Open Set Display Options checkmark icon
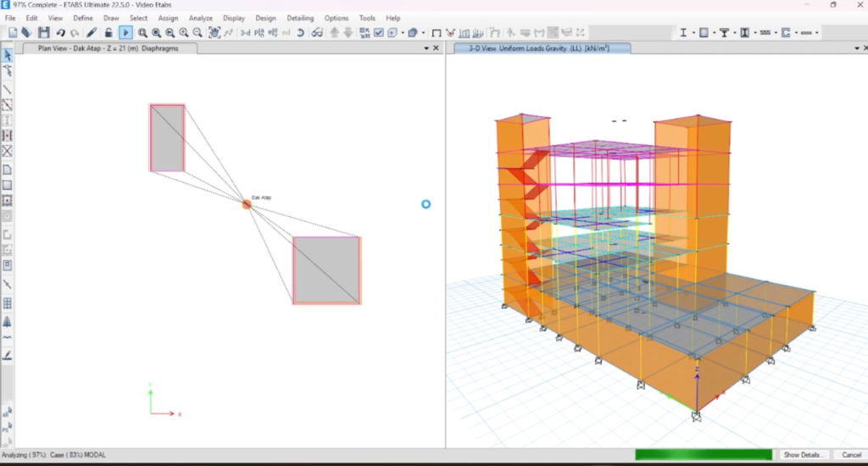The height and width of the screenshot is (466, 868). pyautogui.click(x=379, y=33)
